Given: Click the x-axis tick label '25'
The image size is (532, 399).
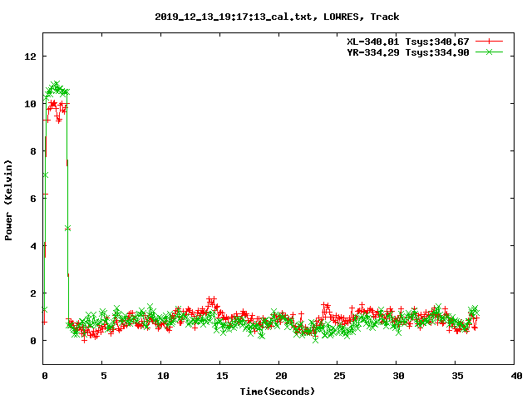Looking at the screenshot, I should coord(339,376).
